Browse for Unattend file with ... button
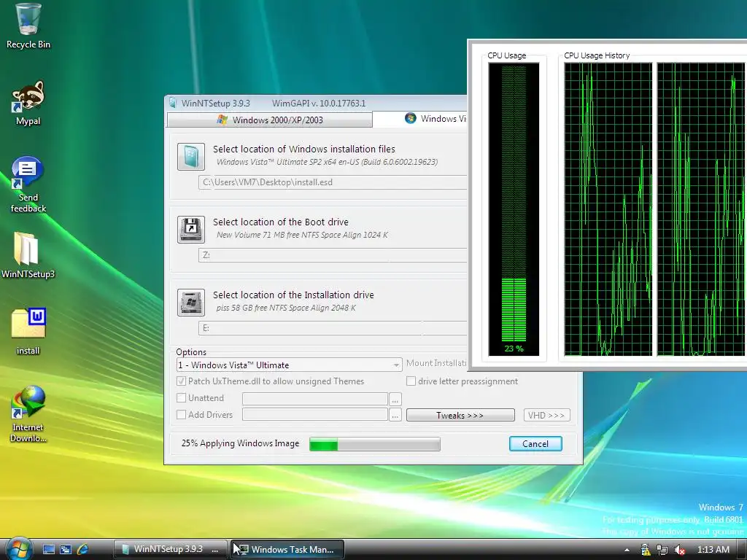 pyautogui.click(x=395, y=399)
